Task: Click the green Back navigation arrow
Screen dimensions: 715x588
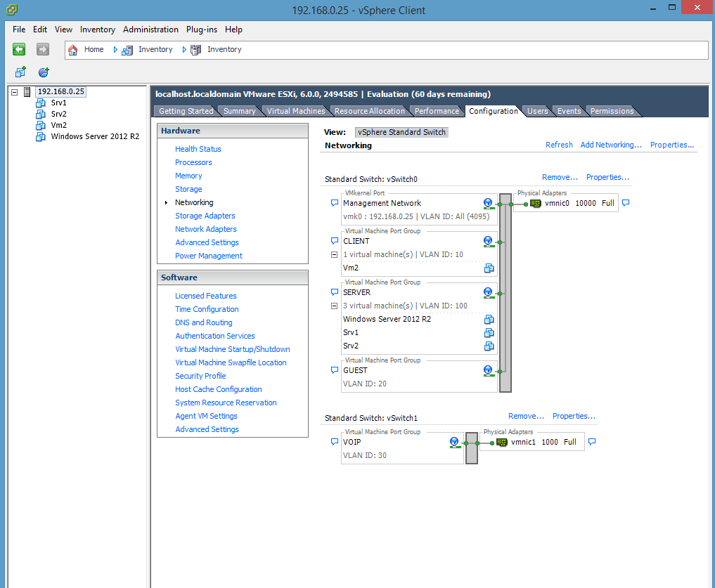Action: [x=19, y=49]
